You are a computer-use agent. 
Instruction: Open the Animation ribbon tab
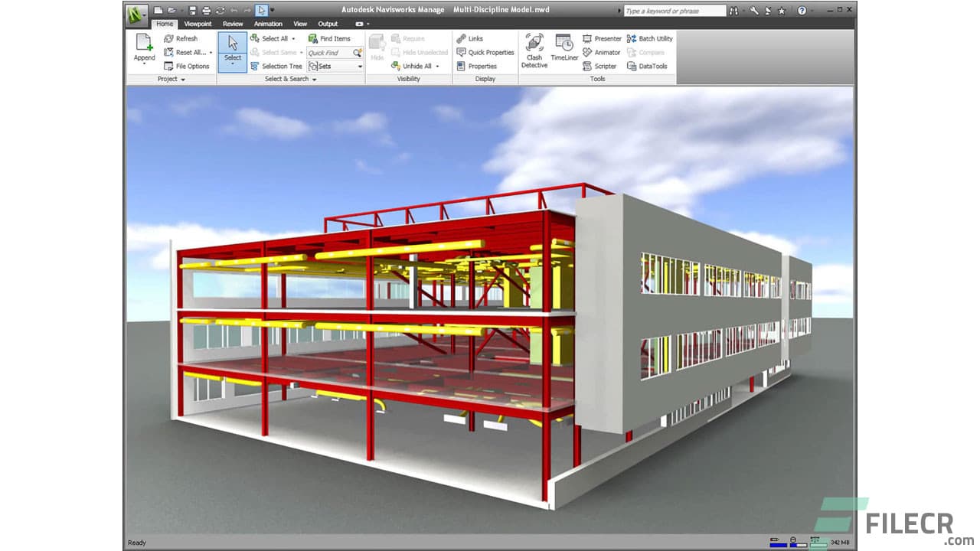(268, 24)
